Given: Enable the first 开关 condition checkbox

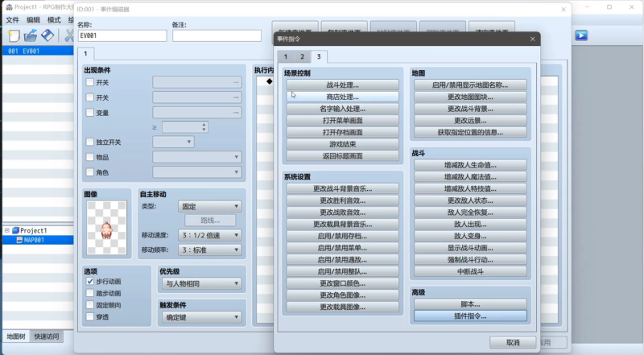Looking at the screenshot, I should (x=90, y=82).
